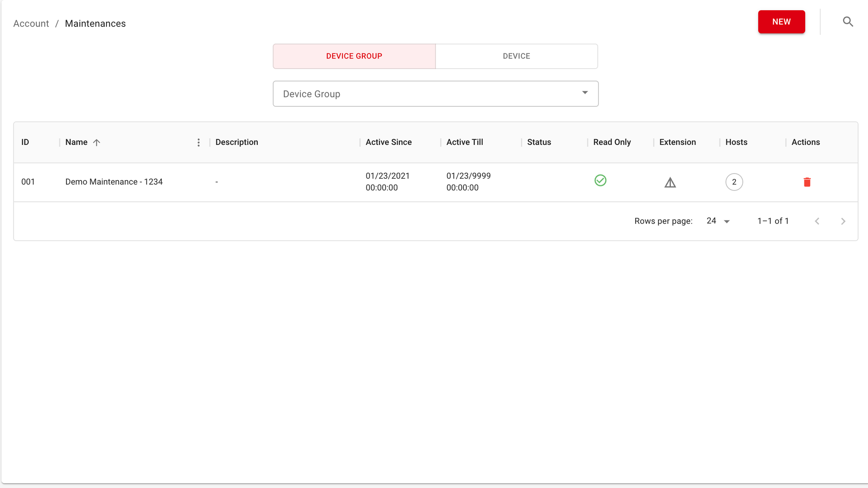Screen dimensions: 868x488
Task: Toggle Name column sort arrow
Action: click(x=97, y=142)
